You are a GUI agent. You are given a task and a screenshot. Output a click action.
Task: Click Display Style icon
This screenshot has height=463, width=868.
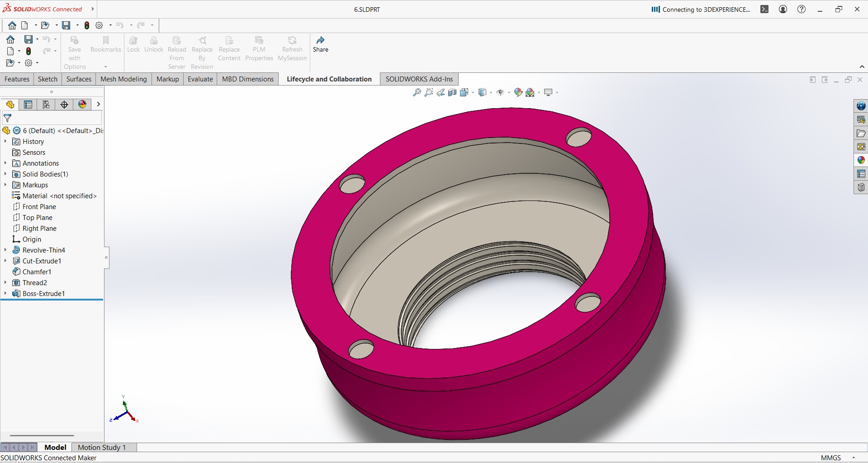483,92
